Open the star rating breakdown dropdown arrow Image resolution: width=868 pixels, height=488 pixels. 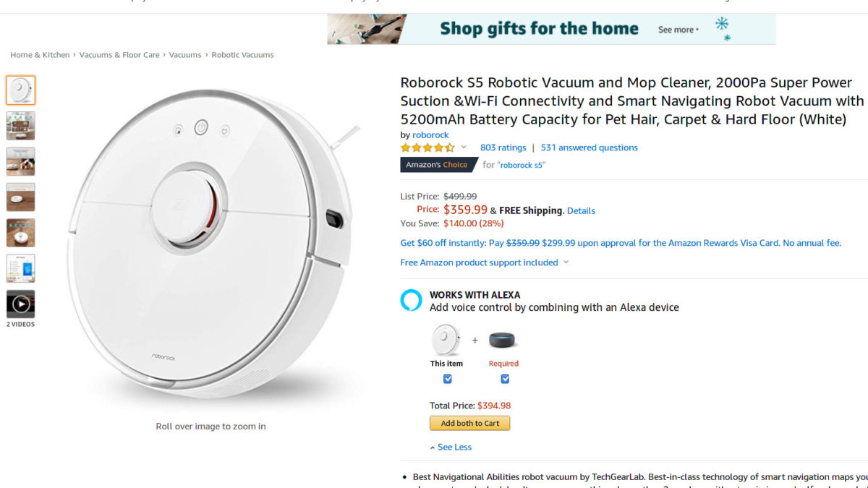tap(464, 147)
